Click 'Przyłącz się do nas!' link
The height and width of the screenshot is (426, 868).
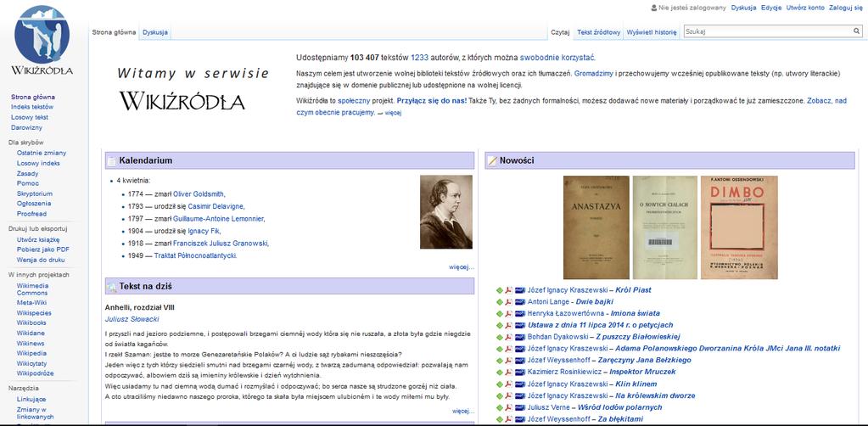pyautogui.click(x=432, y=101)
